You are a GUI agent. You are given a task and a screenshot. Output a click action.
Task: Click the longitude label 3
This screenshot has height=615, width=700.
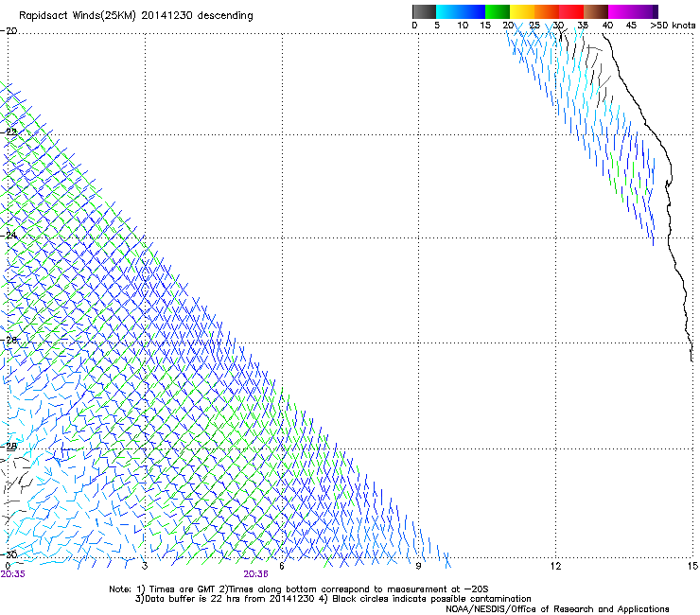(145, 566)
